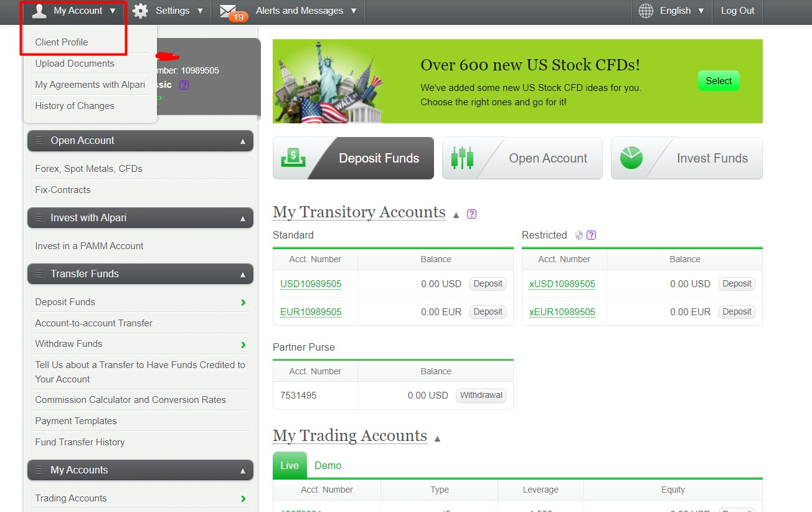The width and height of the screenshot is (812, 512).
Task: Select Client Profile from My Account menu
Action: (x=62, y=42)
